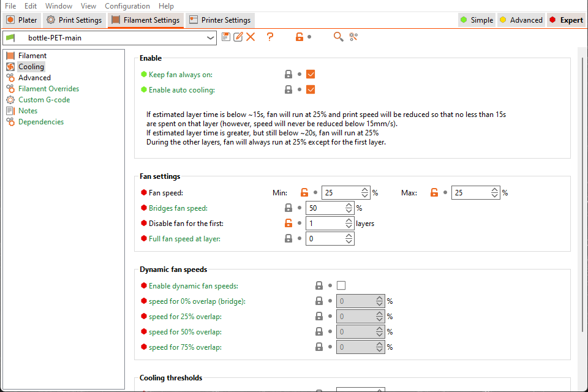Click the toolbar orange unlock icon

300,37
